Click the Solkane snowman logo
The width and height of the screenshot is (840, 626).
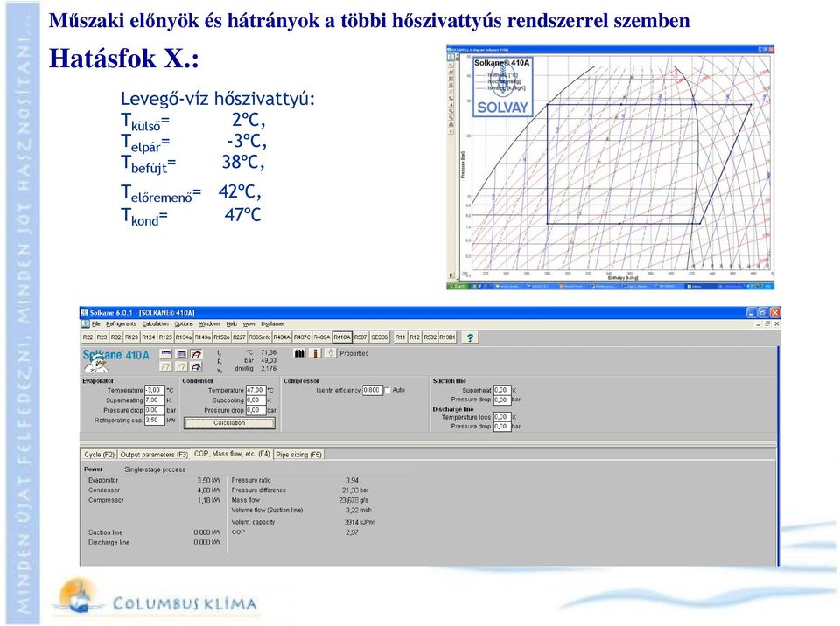point(96,365)
